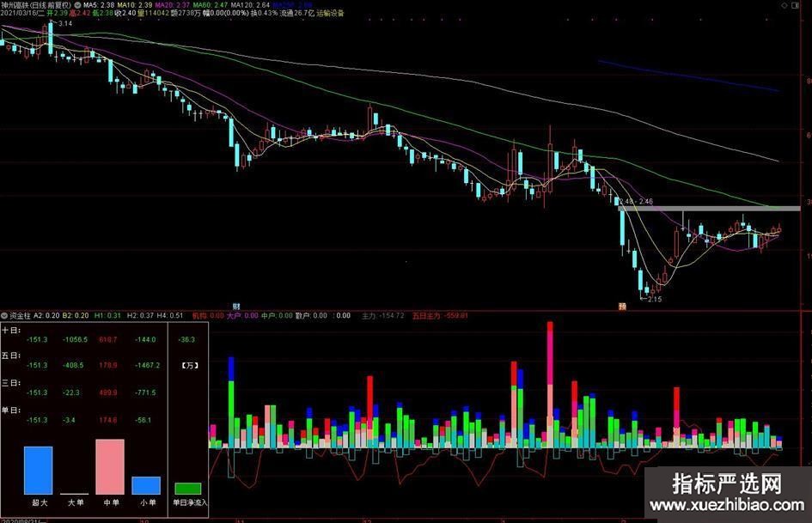
Task: Click the blue 财 financial marker icon
Action: 236,305
